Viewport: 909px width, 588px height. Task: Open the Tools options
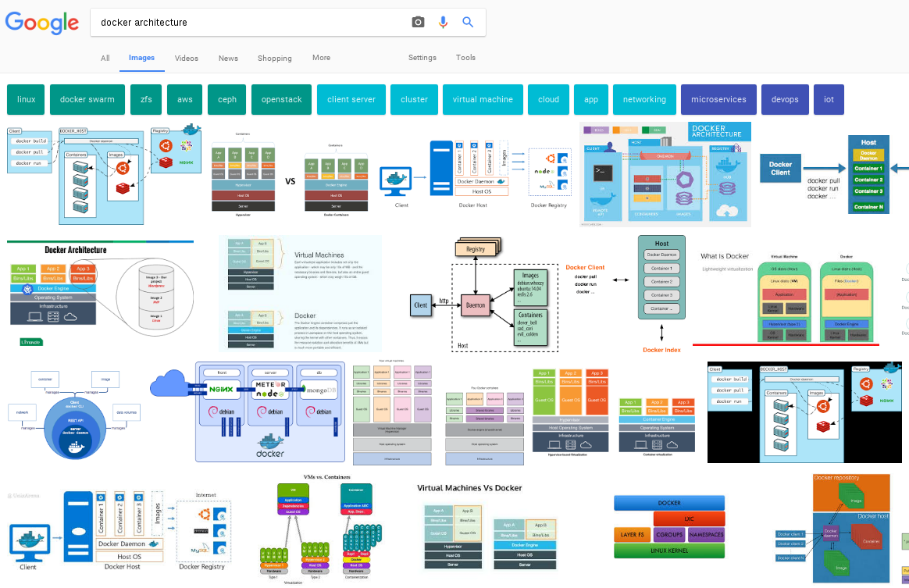coord(465,58)
